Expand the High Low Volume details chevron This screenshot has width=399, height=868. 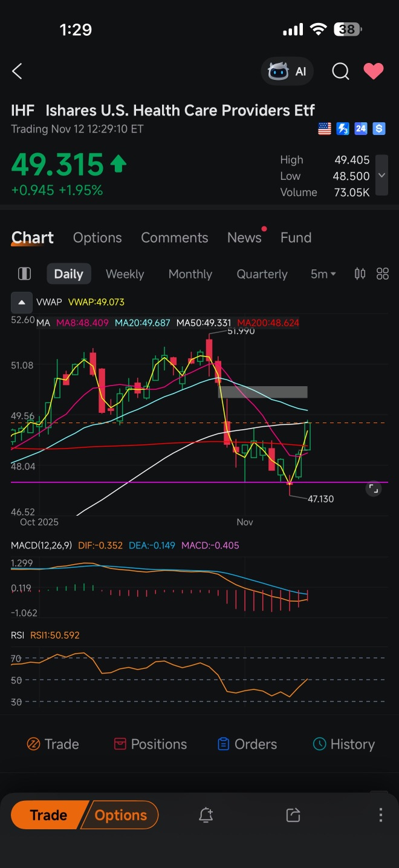pyautogui.click(x=381, y=176)
